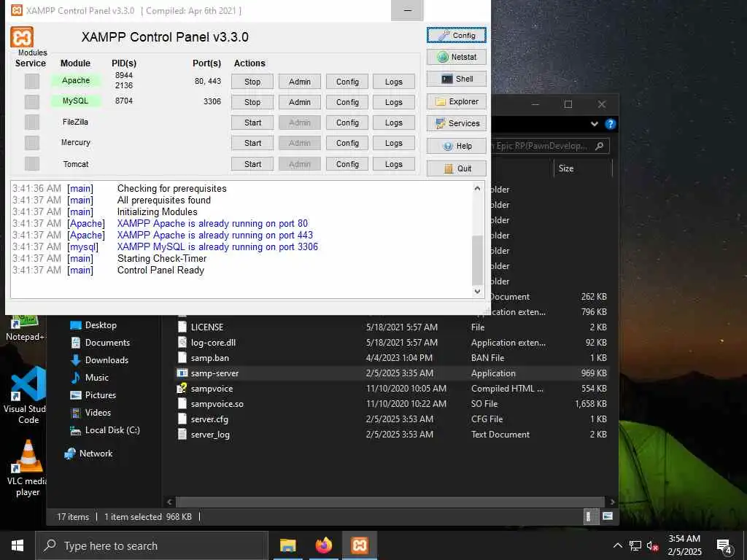The width and height of the screenshot is (747, 560).
Task: Toggle FileZilla service install checkbox
Action: pos(32,122)
